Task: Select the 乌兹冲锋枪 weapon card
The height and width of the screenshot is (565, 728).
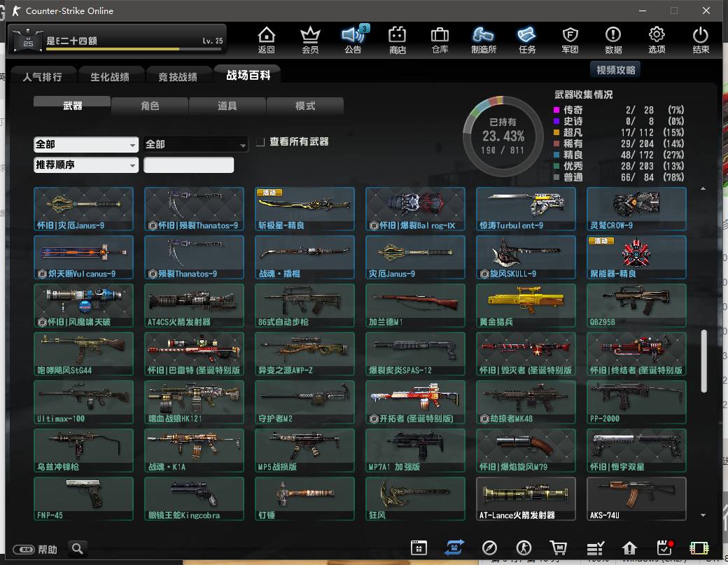Action: [x=83, y=450]
